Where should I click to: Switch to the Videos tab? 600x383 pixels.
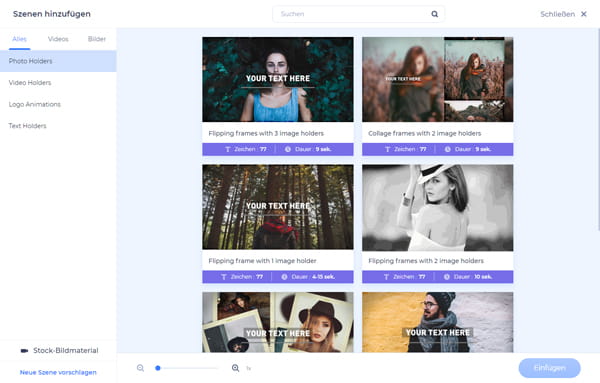(58, 39)
